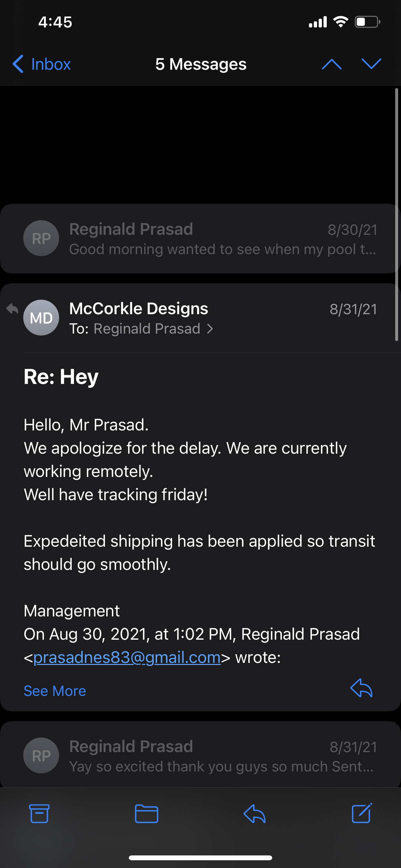Tap See More to show full email
Screen dimensions: 401x868
(55, 691)
